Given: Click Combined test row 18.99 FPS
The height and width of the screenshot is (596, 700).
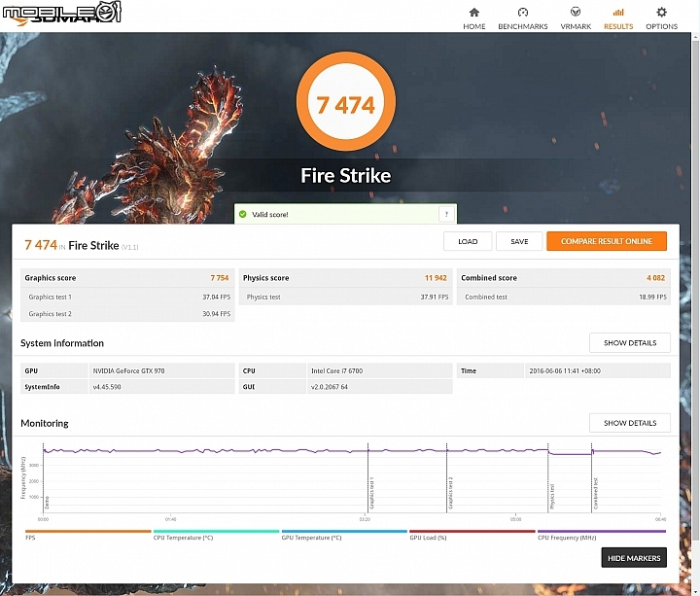Looking at the screenshot, I should pos(563,297).
